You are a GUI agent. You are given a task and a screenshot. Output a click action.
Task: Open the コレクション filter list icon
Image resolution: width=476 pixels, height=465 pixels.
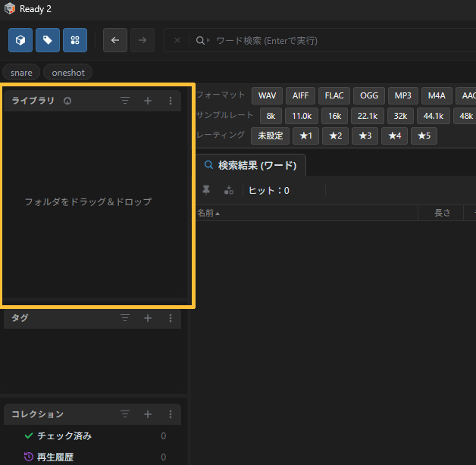click(x=125, y=414)
